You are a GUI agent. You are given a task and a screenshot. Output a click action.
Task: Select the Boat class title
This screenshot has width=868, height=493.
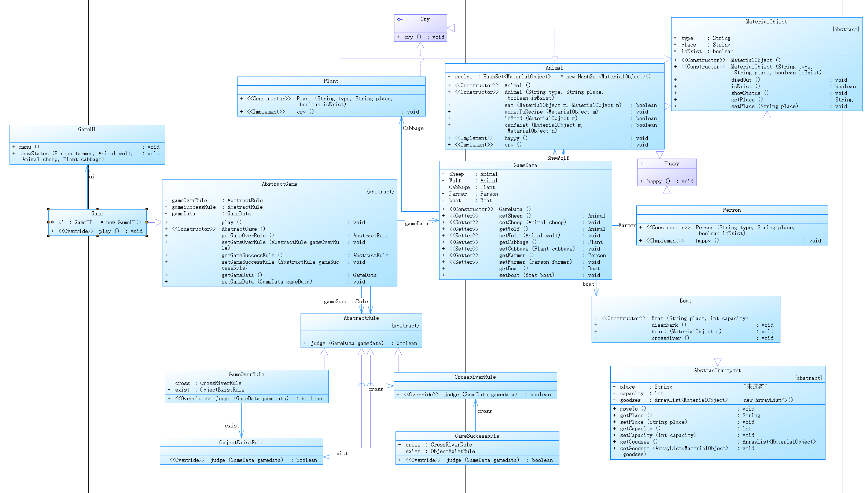tap(685, 301)
